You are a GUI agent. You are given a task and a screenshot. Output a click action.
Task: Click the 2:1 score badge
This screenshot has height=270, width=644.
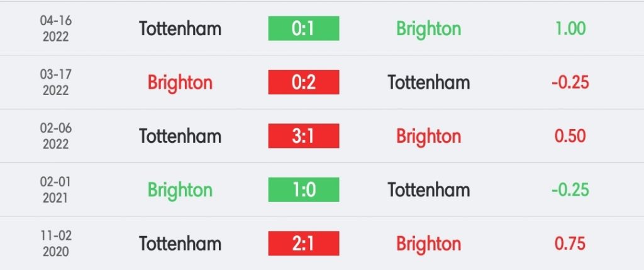[x=303, y=244]
